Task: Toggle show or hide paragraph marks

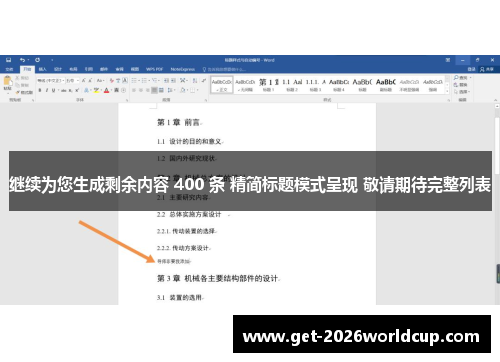Action: (x=203, y=81)
